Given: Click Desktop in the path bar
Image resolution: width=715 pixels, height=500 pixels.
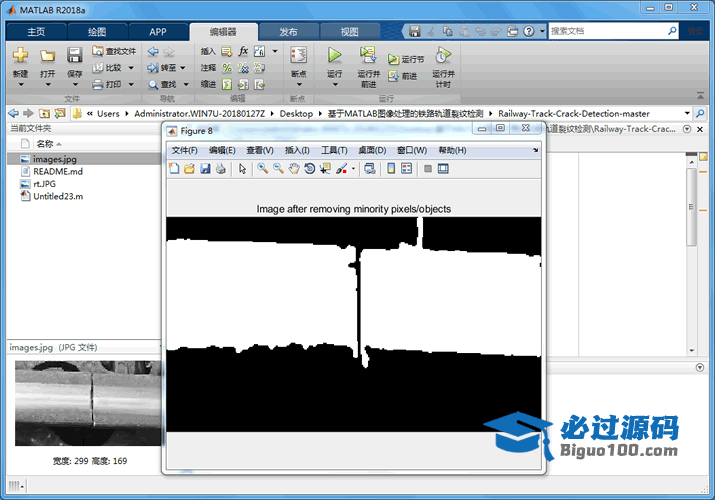Looking at the screenshot, I should pos(296,113).
